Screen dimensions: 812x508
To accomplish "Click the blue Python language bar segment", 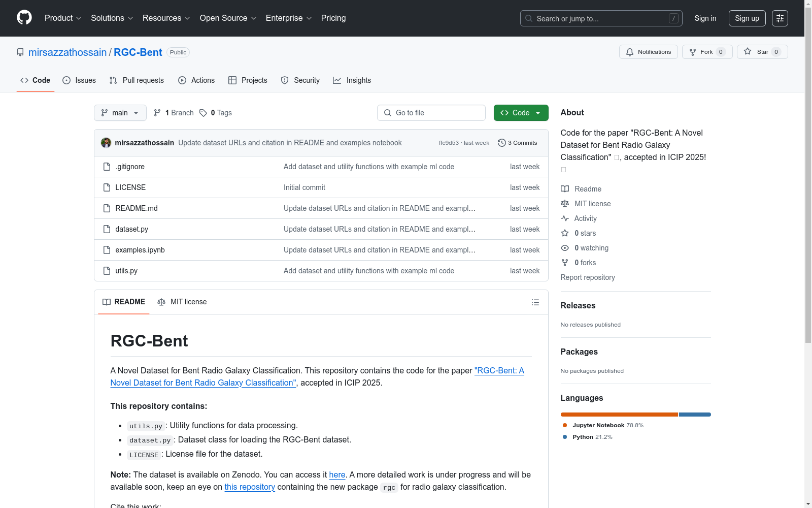I will coord(695,415).
